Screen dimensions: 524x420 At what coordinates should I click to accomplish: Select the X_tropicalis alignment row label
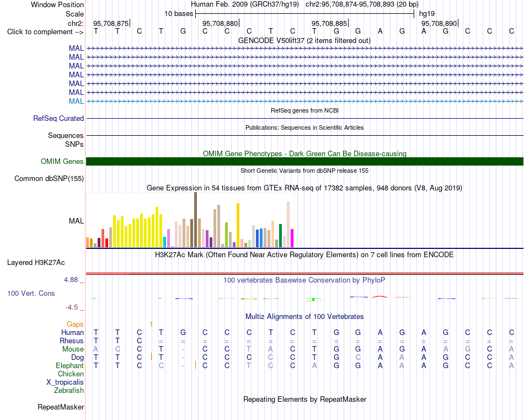tap(65, 382)
